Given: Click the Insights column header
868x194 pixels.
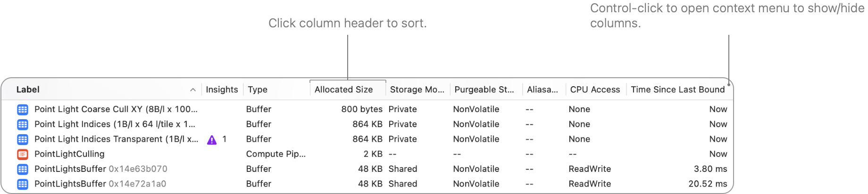Looking at the screenshot, I should tap(222, 89).
